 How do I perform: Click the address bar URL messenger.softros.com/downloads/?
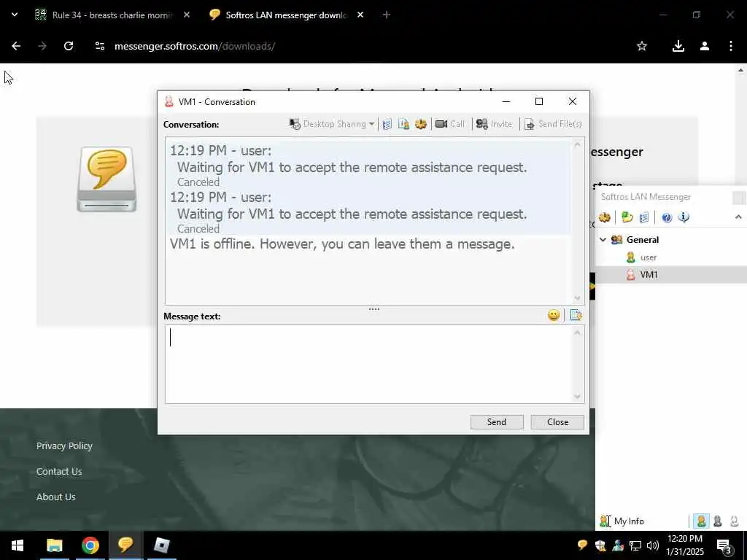(195, 46)
